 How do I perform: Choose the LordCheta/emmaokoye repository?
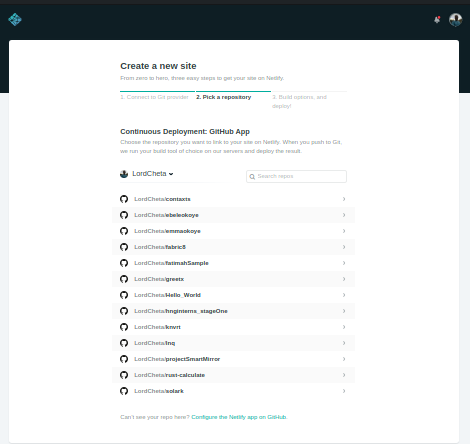233,231
